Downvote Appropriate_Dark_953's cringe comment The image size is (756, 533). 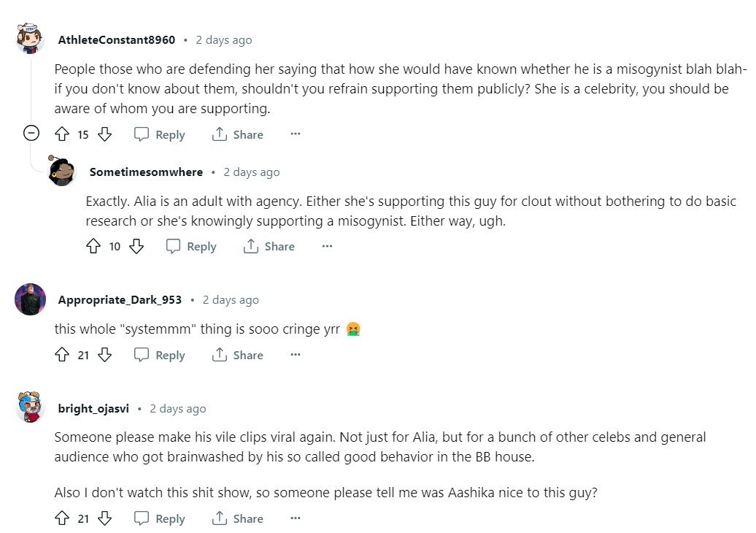(x=104, y=355)
